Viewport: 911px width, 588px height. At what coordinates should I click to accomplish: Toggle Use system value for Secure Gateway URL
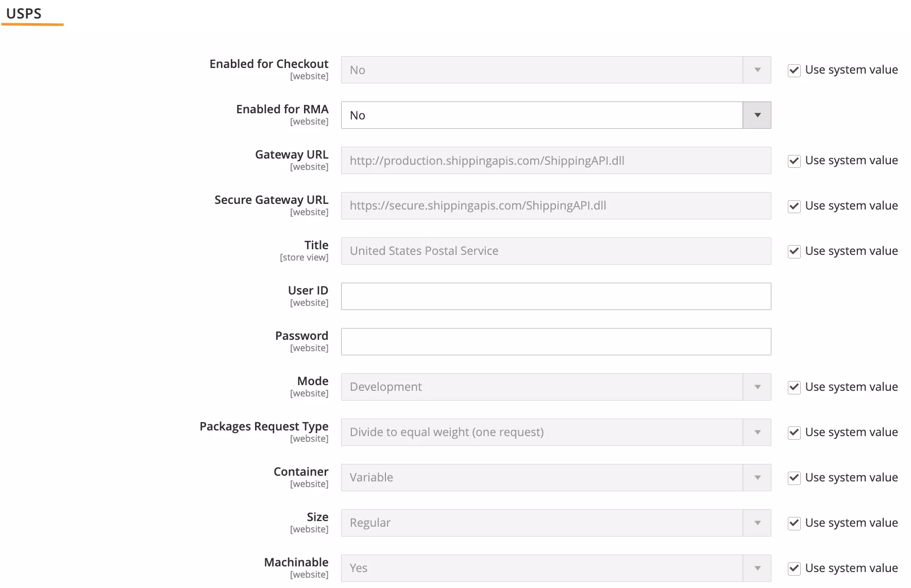pos(794,206)
